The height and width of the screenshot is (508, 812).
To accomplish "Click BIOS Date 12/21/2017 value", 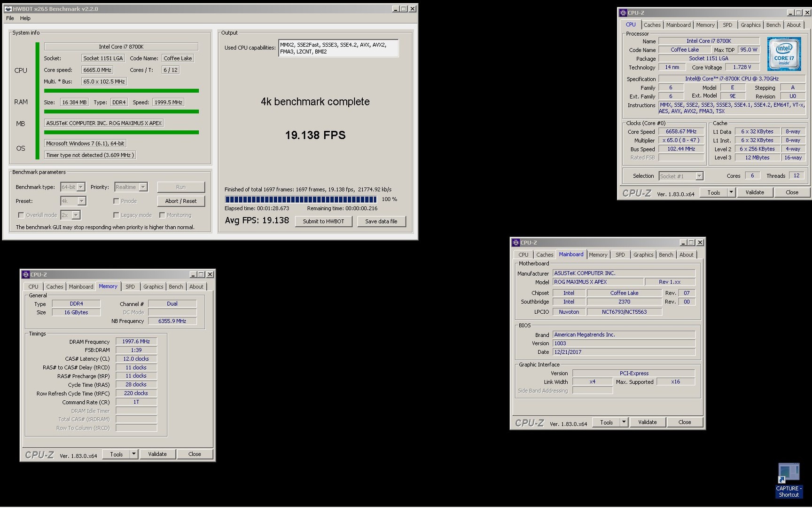I will (x=624, y=352).
